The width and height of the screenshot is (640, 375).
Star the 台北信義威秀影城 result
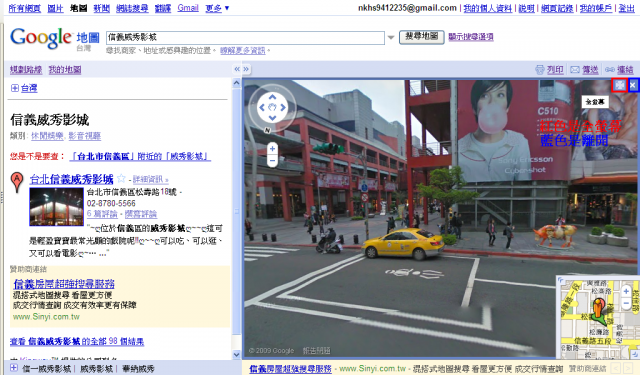(121, 178)
